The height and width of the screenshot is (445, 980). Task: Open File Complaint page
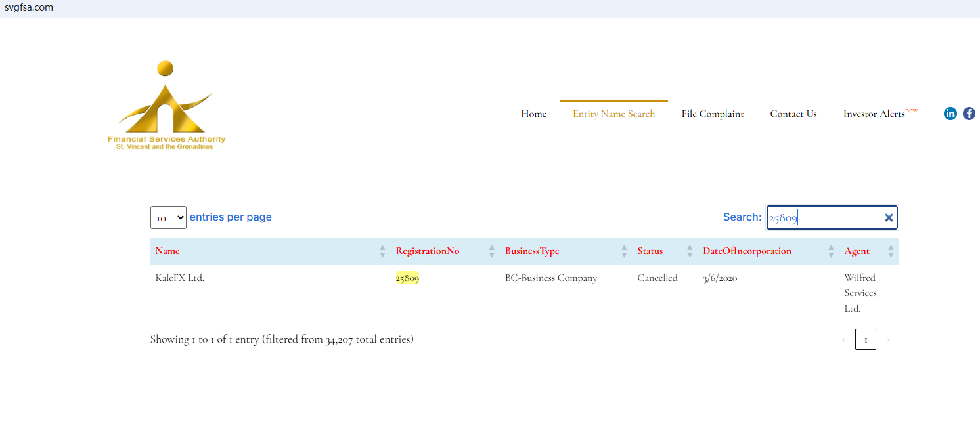pos(713,114)
